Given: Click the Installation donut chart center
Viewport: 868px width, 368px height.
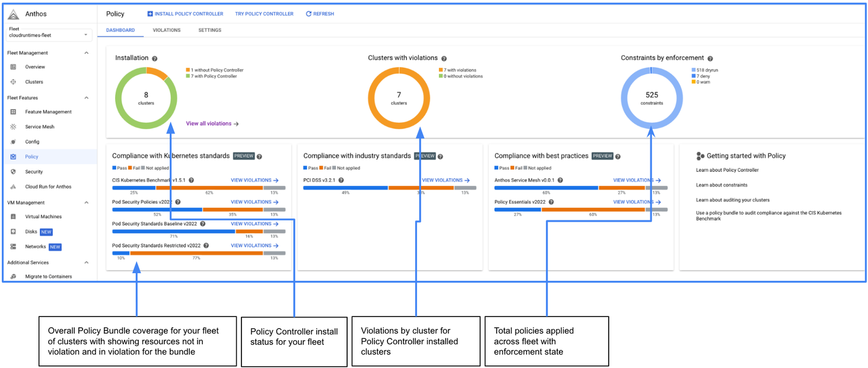Looking at the screenshot, I should (146, 98).
